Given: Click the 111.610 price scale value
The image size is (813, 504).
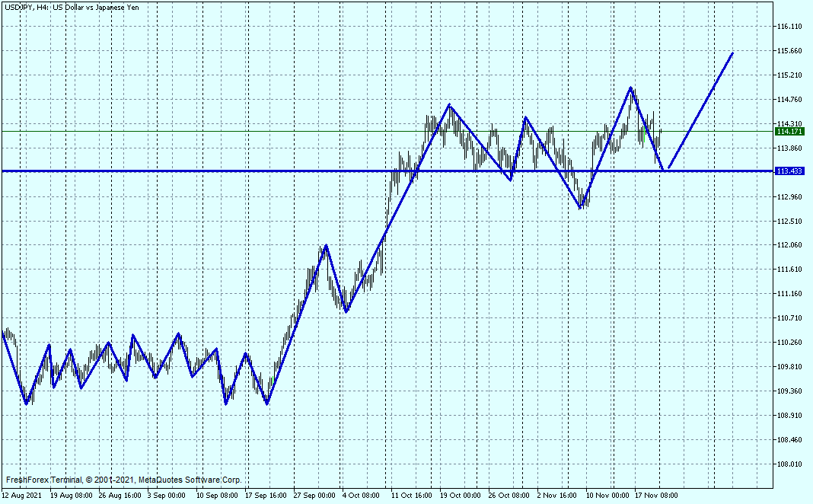Looking at the screenshot, I should pos(789,270).
